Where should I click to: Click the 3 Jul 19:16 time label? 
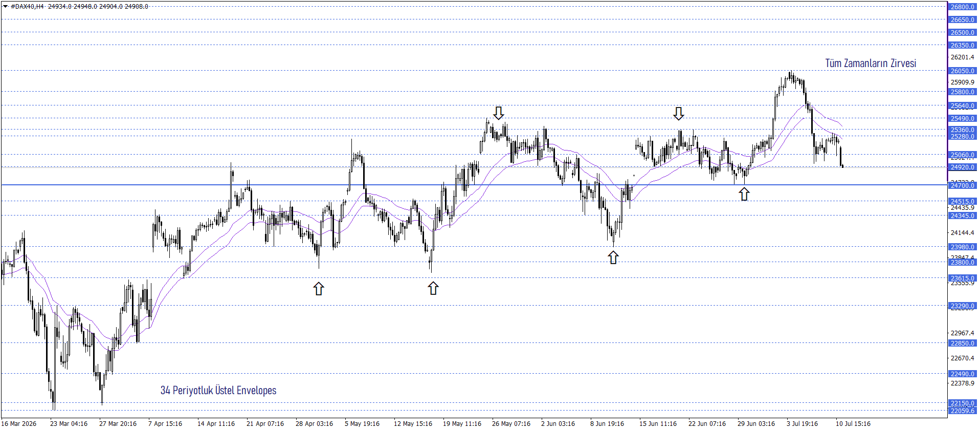pos(803,424)
